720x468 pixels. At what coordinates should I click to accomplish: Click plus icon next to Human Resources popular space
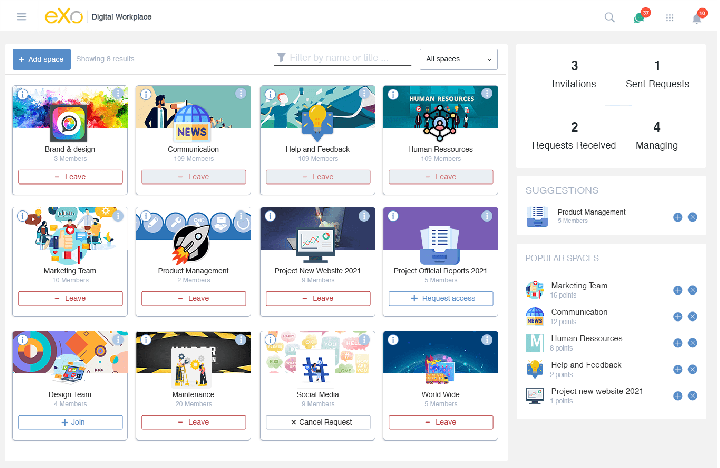coord(678,343)
